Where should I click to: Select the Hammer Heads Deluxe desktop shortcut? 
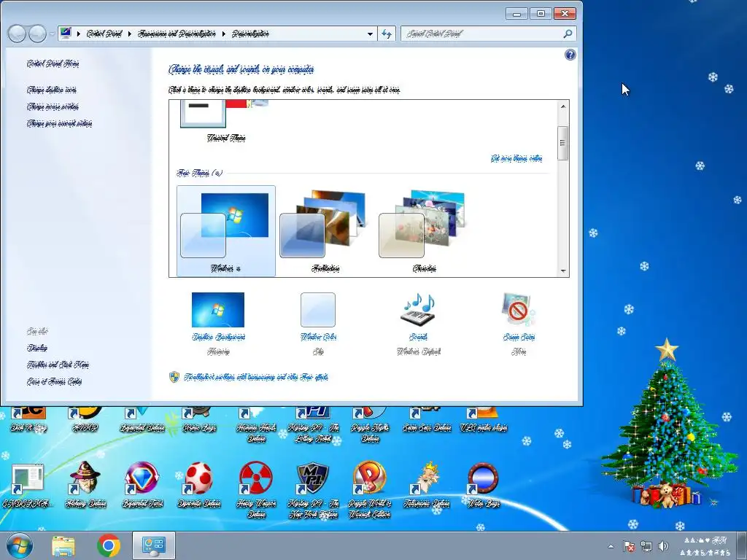pyautogui.click(x=256, y=425)
